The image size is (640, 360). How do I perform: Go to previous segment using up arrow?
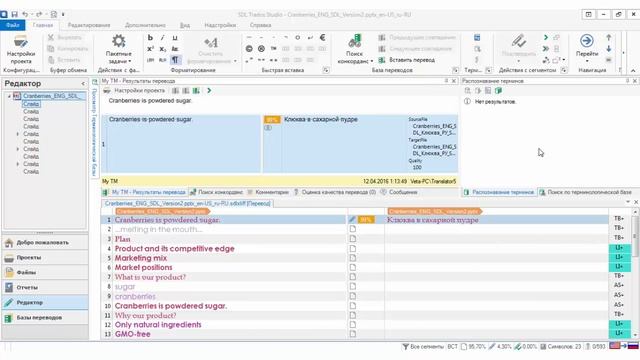click(609, 38)
